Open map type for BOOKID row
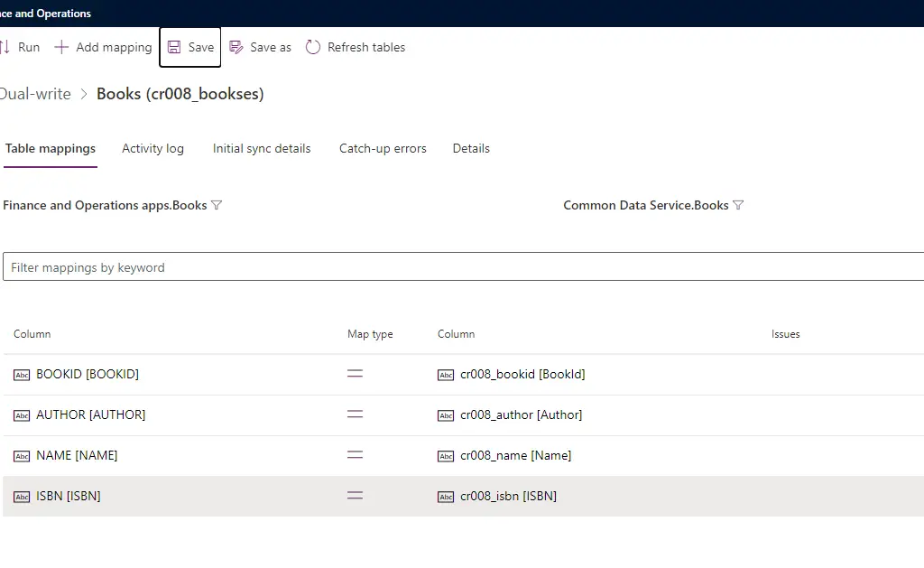924x568 pixels. pos(355,373)
